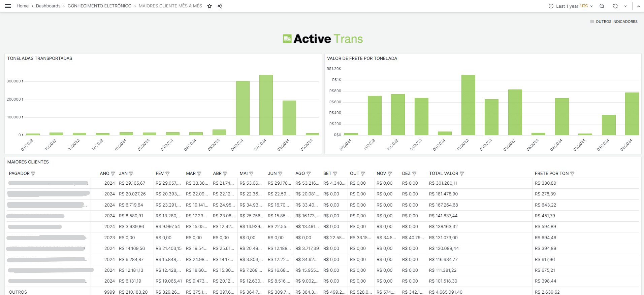Screen dimensions: 644x295
Task: Sort table by PAGADOR header
Action: pos(19,174)
